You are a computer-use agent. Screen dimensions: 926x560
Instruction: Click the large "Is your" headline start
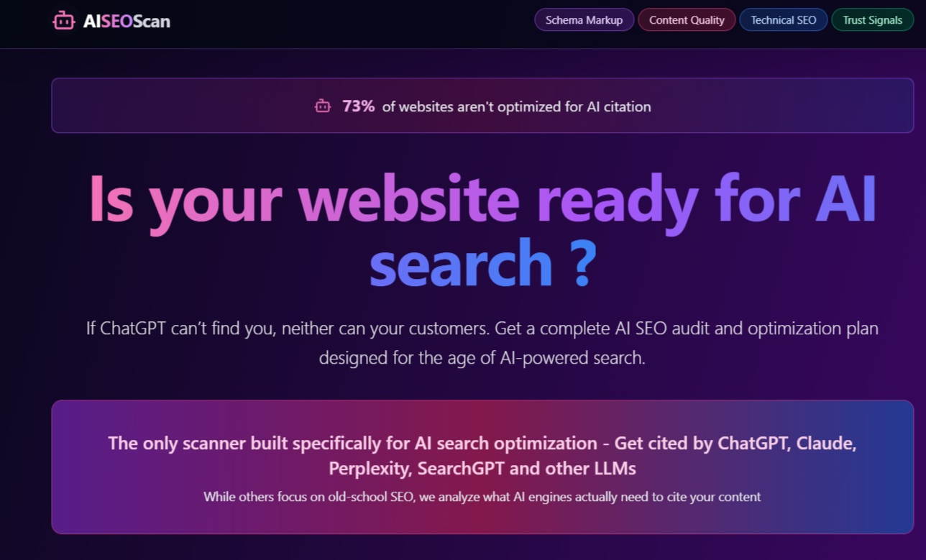[x=185, y=200]
